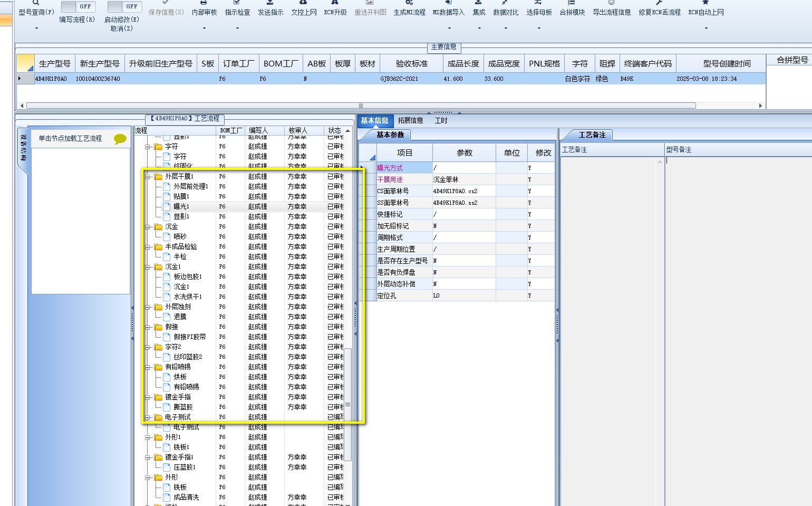Open the 指示检查 dropdown arrow
This screenshot has width=812, height=506.
click(x=237, y=28)
